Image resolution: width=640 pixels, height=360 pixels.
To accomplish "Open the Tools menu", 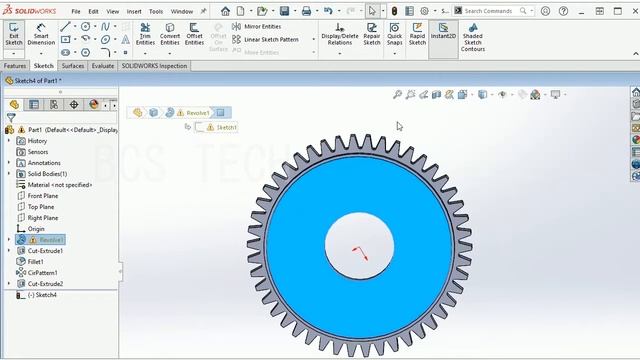I will [156, 11].
